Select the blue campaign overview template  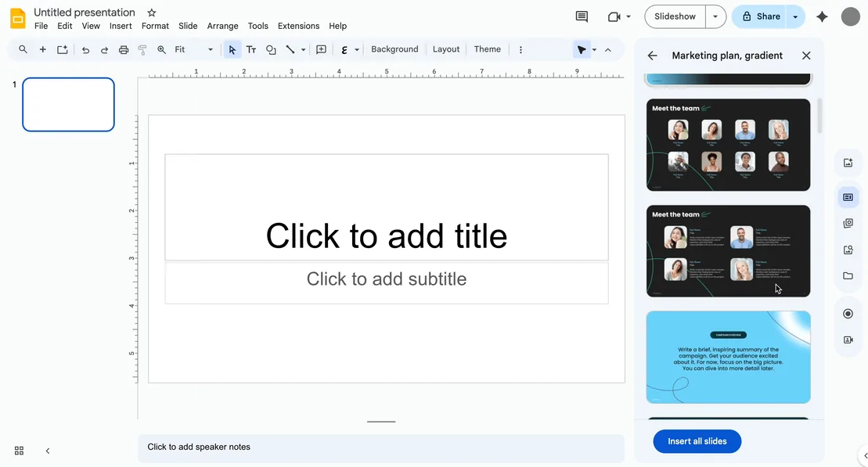(728, 357)
